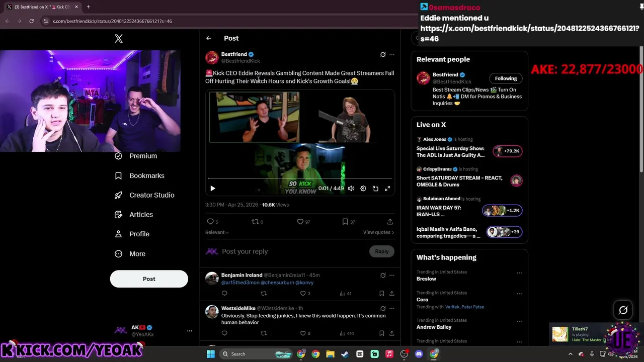Bookmark the main post with 37 bookmarks
Image resolution: width=644 pixels, height=362 pixels.
pyautogui.click(x=345, y=222)
